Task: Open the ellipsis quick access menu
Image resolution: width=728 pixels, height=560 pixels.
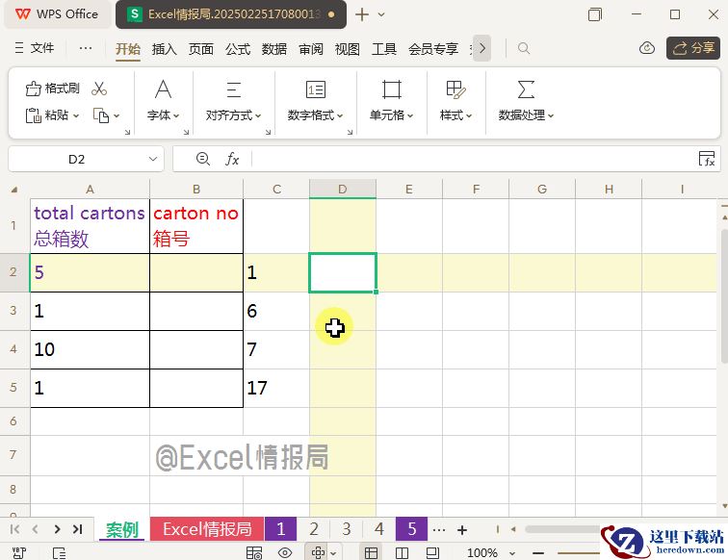Action: coord(86,48)
